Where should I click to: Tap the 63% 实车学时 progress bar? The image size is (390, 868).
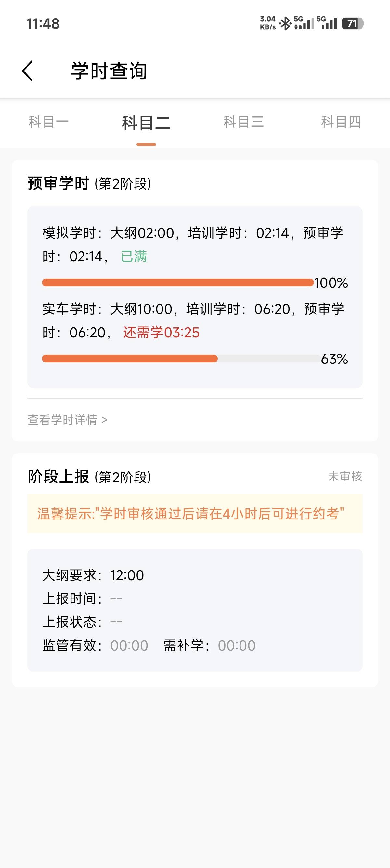[x=181, y=359]
